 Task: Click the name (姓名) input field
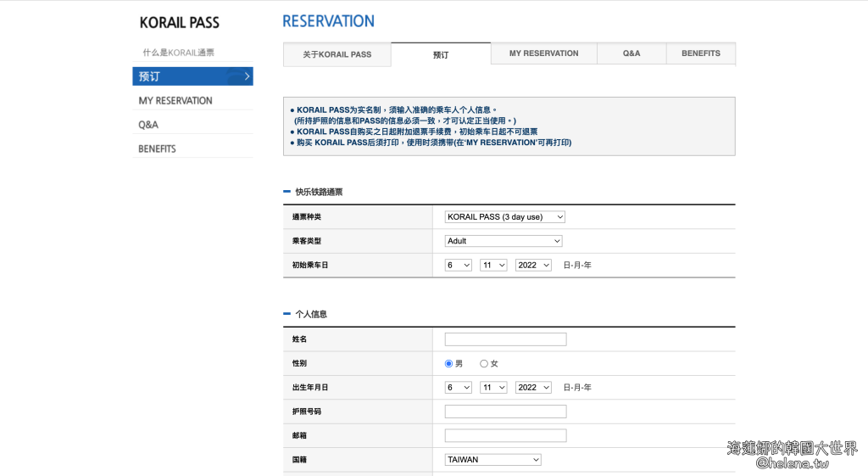505,339
